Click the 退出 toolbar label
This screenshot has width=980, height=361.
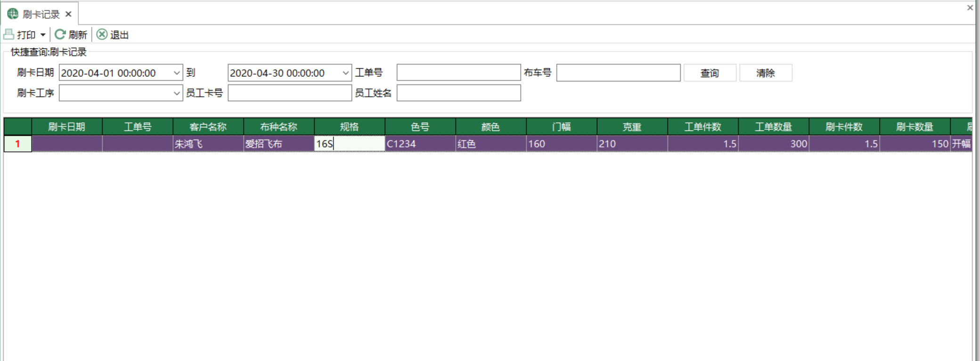[x=120, y=35]
